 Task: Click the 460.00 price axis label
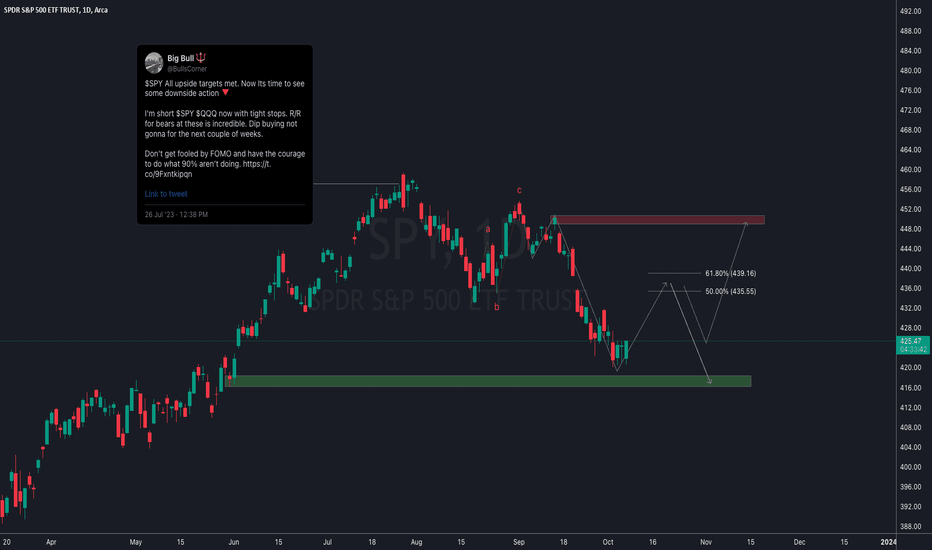[910, 170]
